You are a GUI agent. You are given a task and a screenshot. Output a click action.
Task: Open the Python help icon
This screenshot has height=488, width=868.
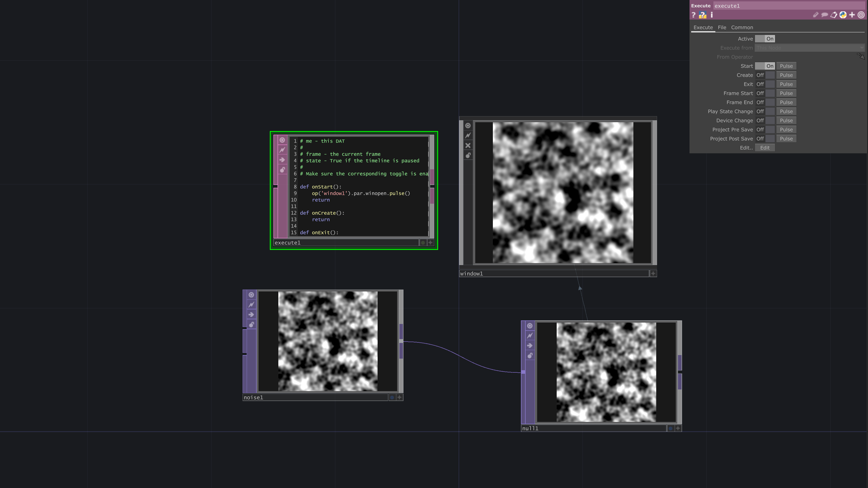(x=702, y=15)
